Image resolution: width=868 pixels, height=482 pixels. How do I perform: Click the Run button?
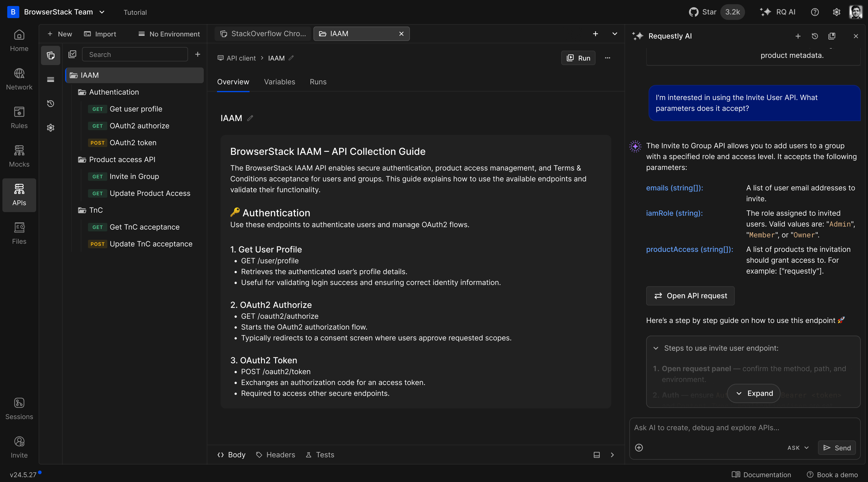pyautogui.click(x=578, y=58)
